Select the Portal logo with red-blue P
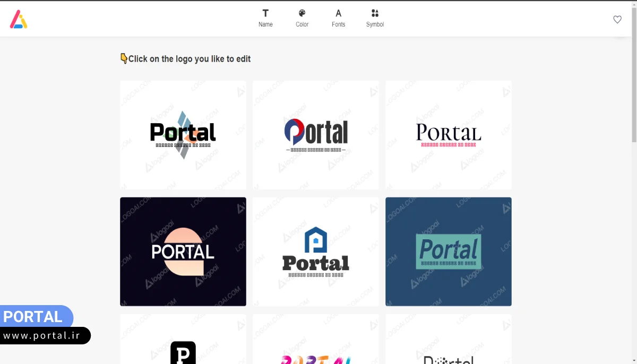Image resolution: width=637 pixels, height=364 pixels. tap(316, 135)
